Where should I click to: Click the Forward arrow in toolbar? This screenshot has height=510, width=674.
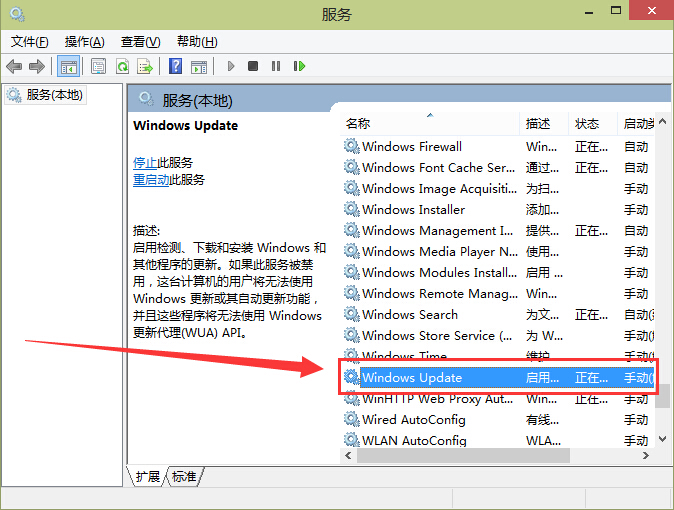pos(37,66)
